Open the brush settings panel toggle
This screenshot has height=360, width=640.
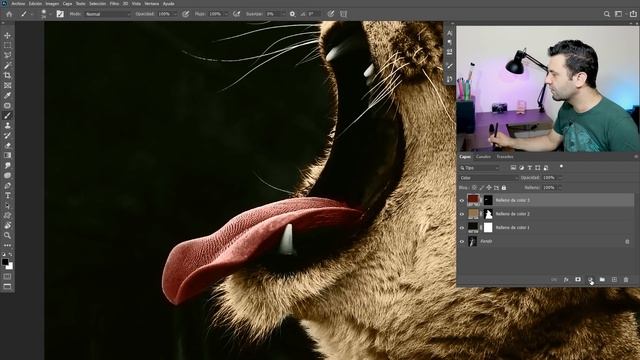click(x=60, y=14)
